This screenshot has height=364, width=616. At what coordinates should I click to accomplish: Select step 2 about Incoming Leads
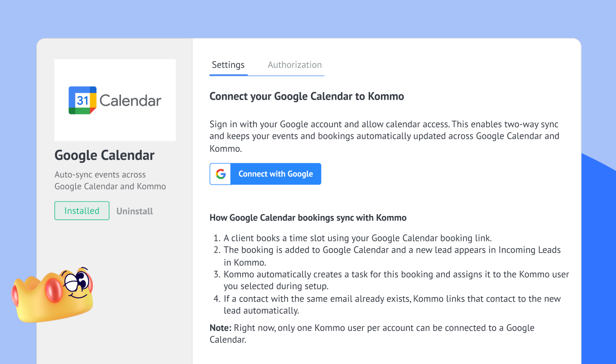click(x=392, y=256)
